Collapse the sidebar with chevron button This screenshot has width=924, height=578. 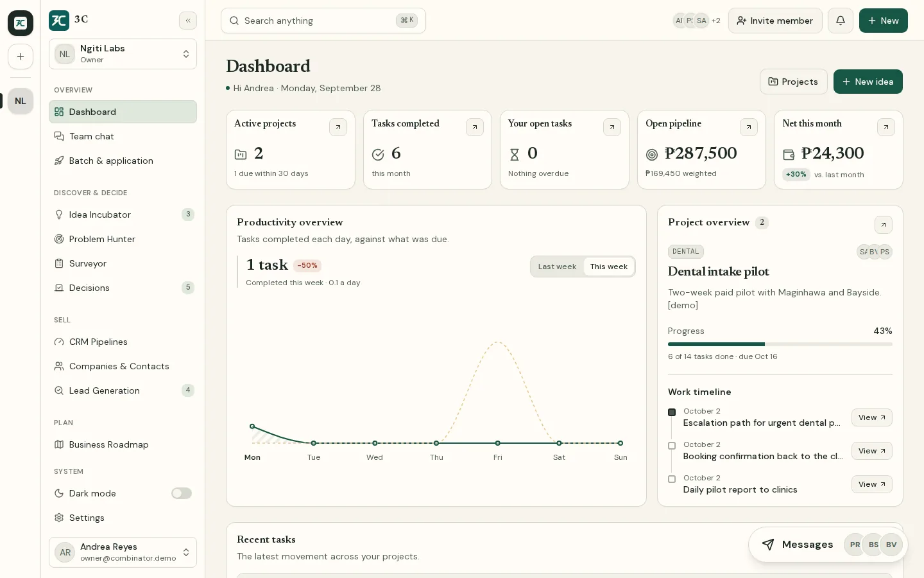pos(188,21)
